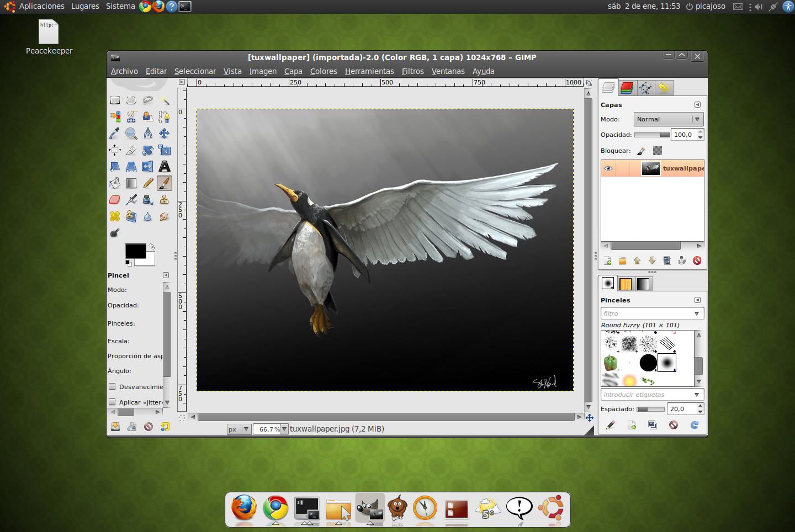Click the black foreground color swatch
Screen dimensions: 795x532
[x=135, y=251]
